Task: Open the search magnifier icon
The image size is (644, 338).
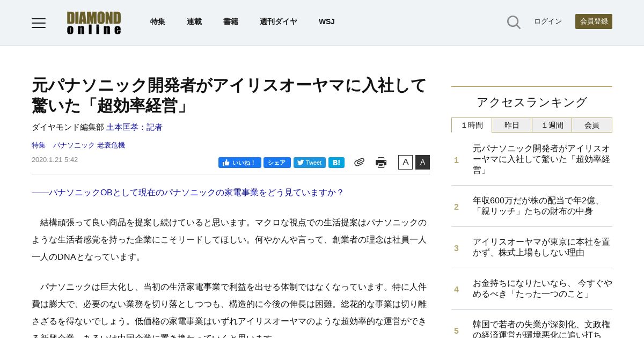Action: [x=514, y=22]
